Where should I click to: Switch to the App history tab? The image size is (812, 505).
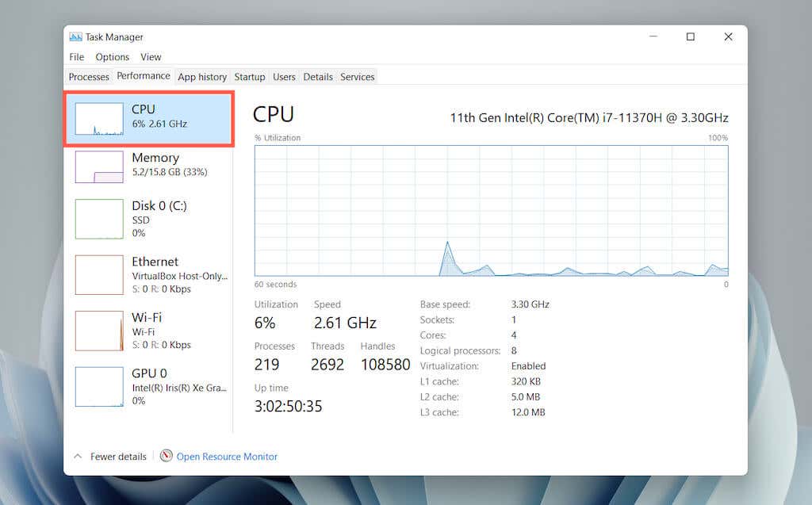coord(202,77)
